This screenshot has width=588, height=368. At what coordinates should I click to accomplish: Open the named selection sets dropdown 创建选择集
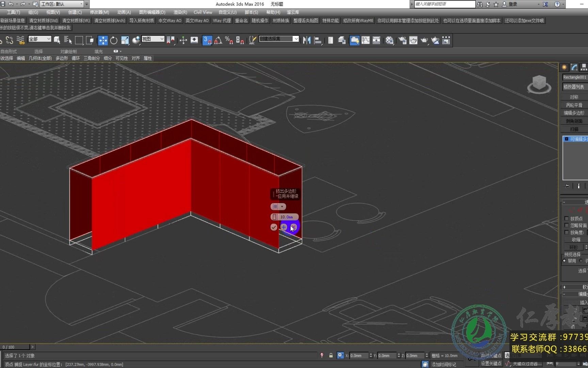pos(279,39)
